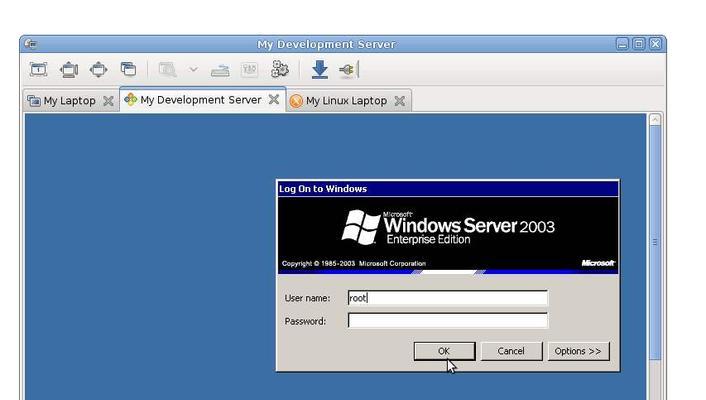The image size is (706, 400).
Task: Click the Log On to Windows title bar
Action: [x=448, y=189]
